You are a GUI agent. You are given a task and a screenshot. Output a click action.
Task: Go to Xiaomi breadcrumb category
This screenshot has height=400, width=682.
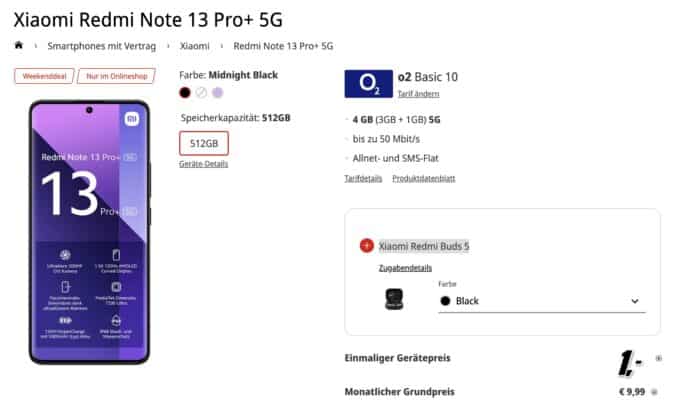[194, 46]
